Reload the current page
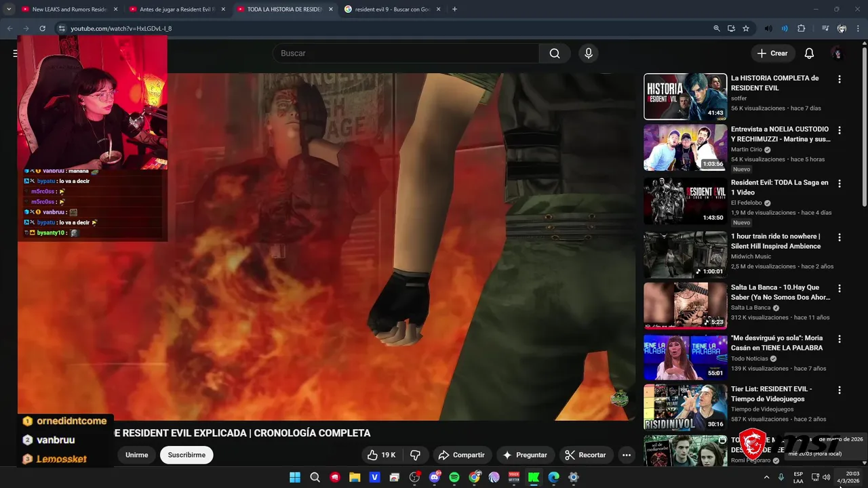 pos(42,28)
